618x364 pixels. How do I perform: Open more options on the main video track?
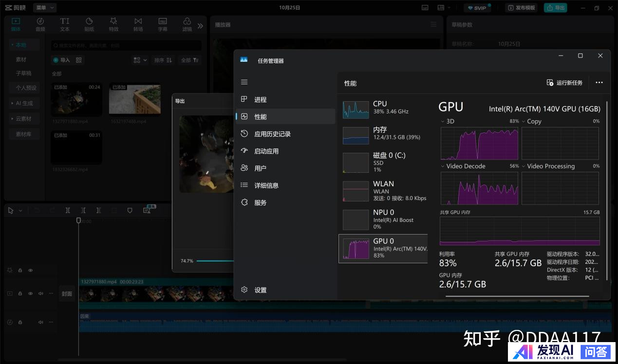tap(50, 293)
